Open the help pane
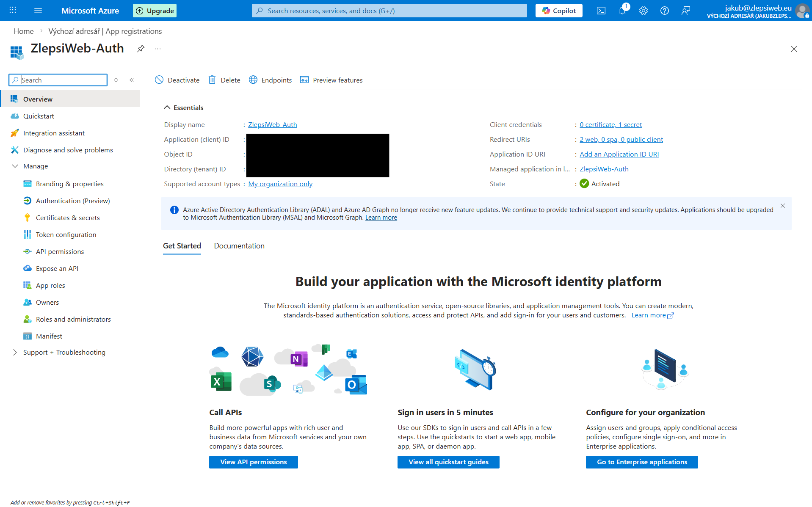Screen dimensions: 812x507 click(x=664, y=11)
